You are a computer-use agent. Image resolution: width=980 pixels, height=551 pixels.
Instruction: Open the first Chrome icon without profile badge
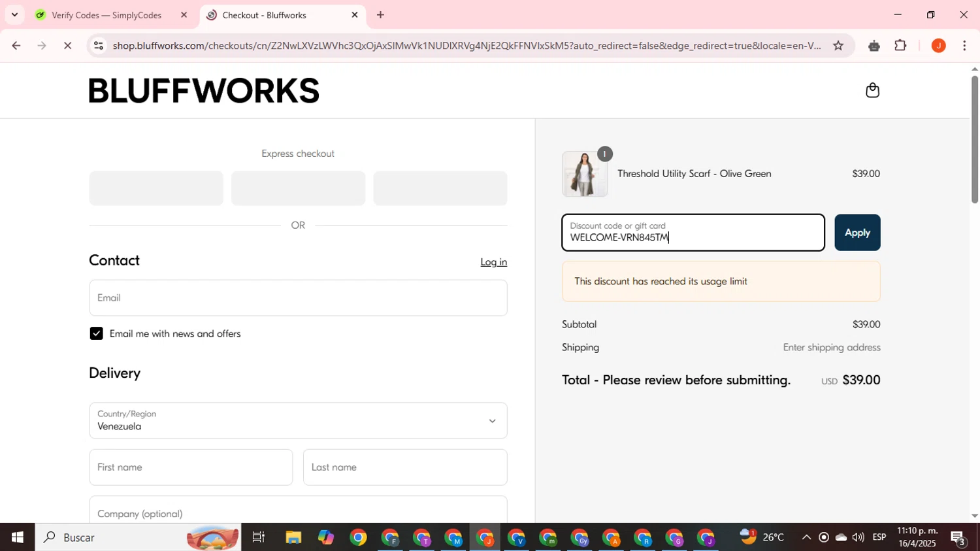pyautogui.click(x=357, y=537)
